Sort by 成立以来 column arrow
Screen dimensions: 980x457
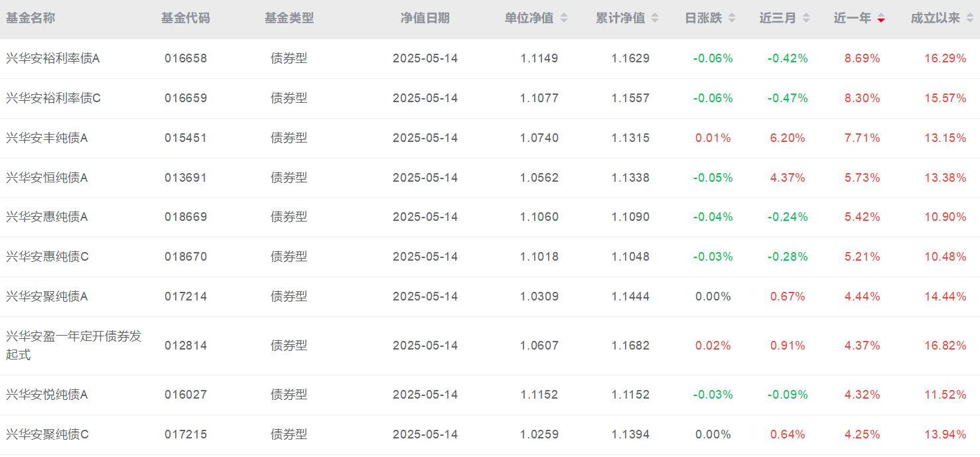(x=970, y=19)
